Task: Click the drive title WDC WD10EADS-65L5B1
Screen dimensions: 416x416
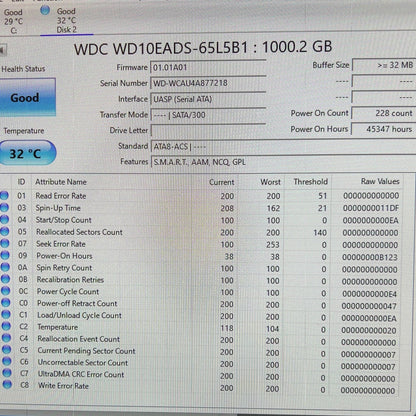Action: click(x=161, y=49)
